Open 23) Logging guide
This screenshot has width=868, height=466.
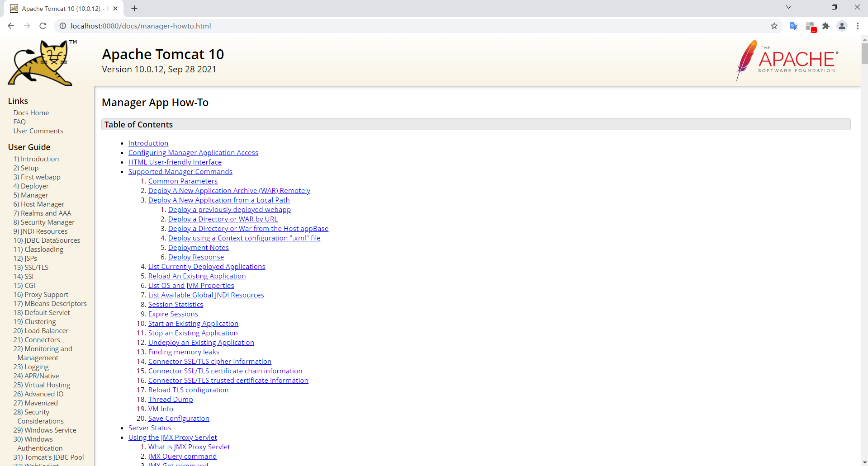pos(31,367)
